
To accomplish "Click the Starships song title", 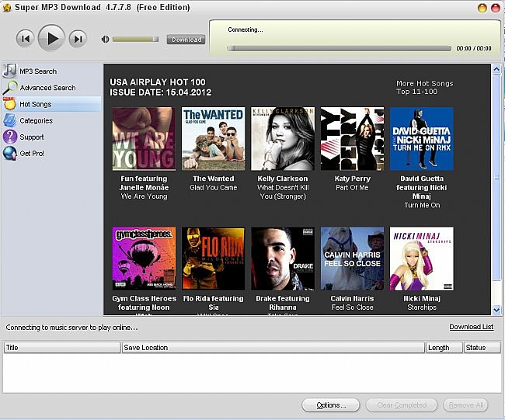I will coord(422,307).
